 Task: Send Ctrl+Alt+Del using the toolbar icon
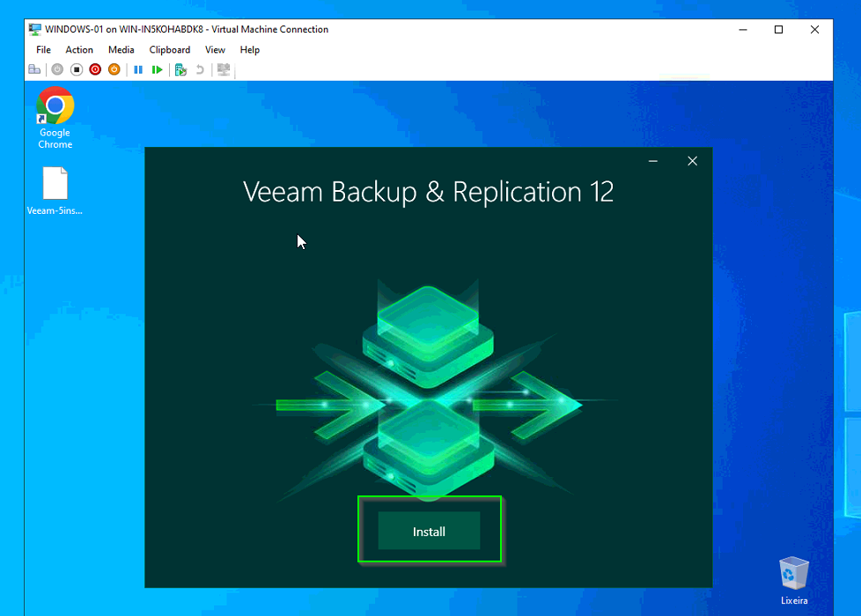34,70
